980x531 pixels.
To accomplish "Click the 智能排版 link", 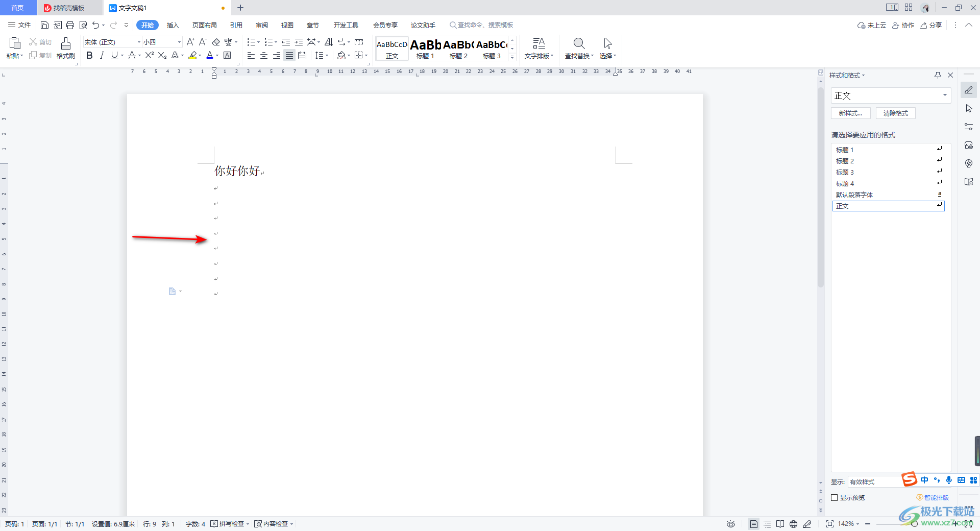I will coord(933,497).
